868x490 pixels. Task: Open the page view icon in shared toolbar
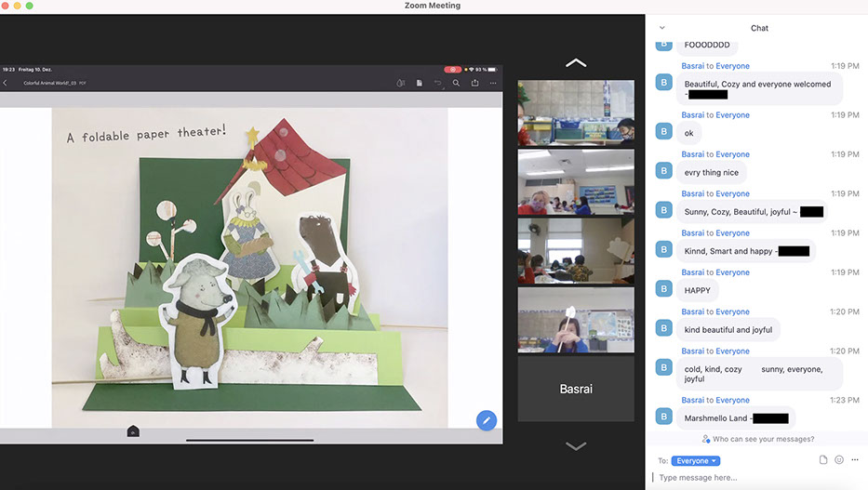point(419,83)
